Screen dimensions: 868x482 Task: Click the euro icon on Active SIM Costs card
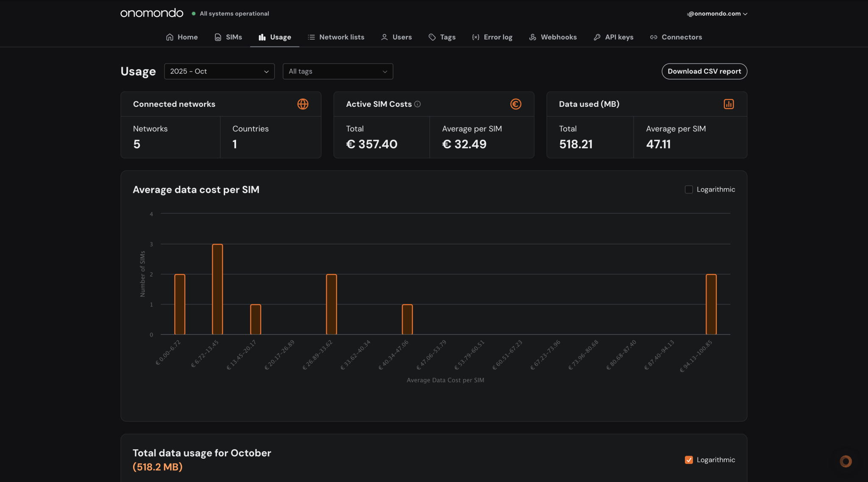515,104
